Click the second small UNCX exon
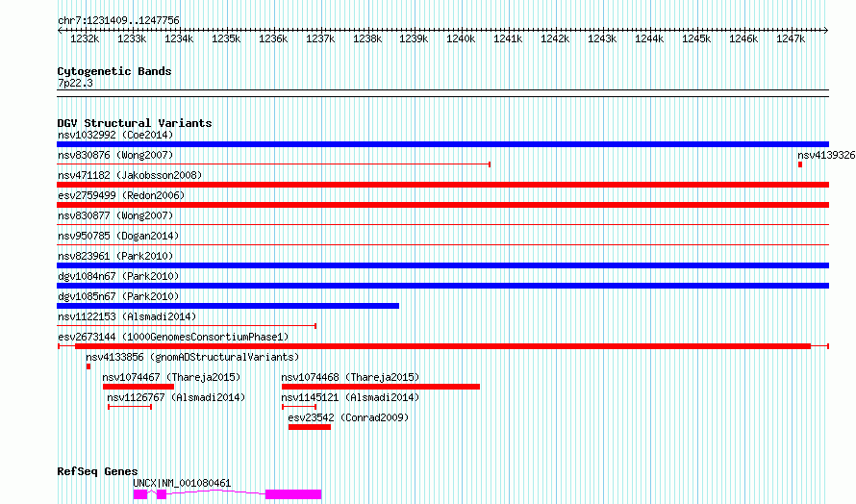The image size is (856, 504). pyautogui.click(x=162, y=494)
